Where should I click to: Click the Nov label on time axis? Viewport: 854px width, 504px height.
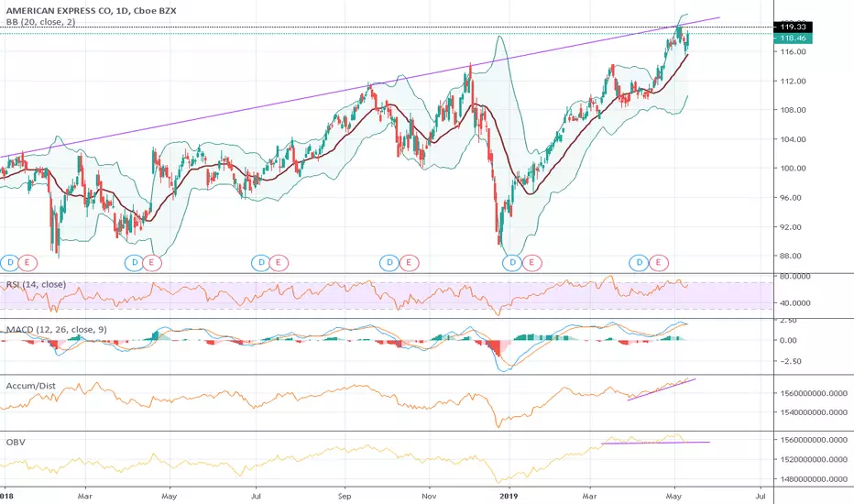pyautogui.click(x=429, y=497)
